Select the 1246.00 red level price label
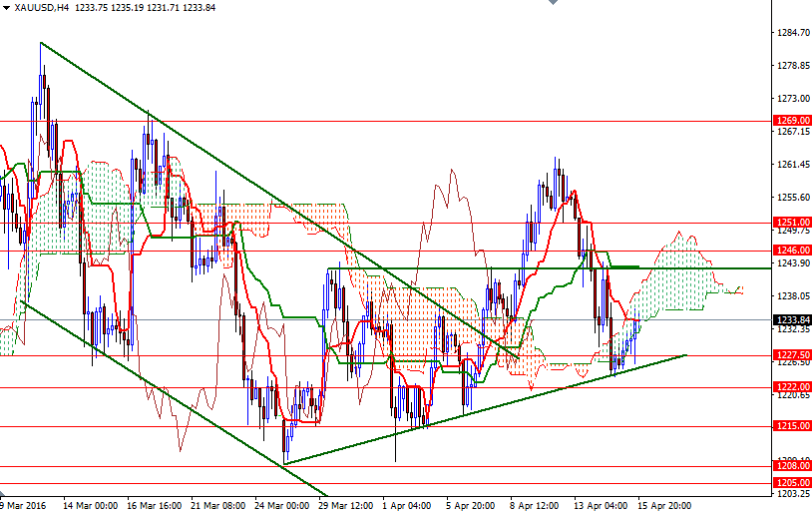812x513 pixels. tap(792, 251)
